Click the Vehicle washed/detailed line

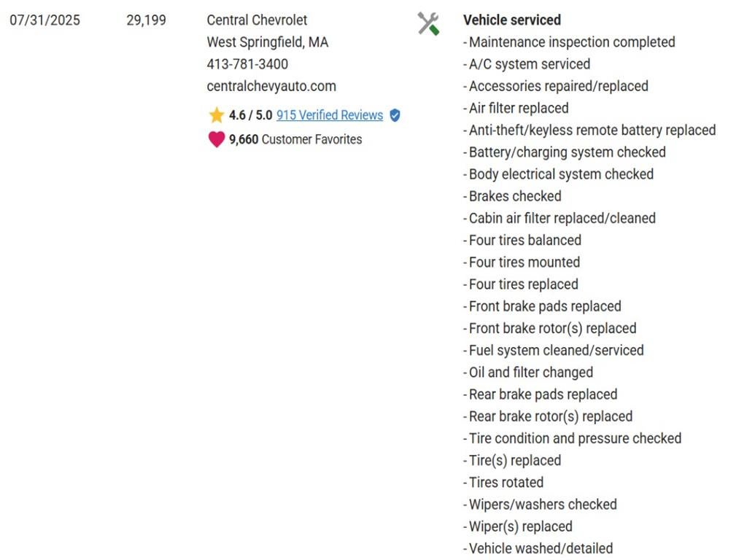tap(541, 548)
